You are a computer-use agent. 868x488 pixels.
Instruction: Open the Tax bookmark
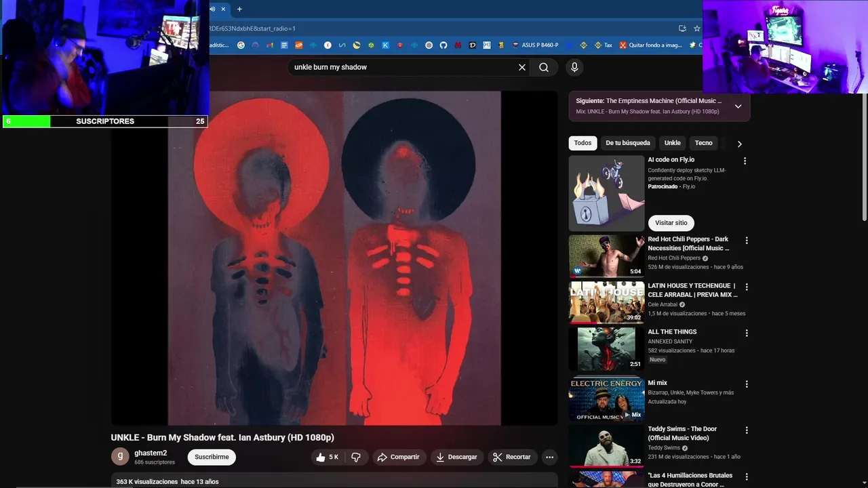pyautogui.click(x=604, y=45)
